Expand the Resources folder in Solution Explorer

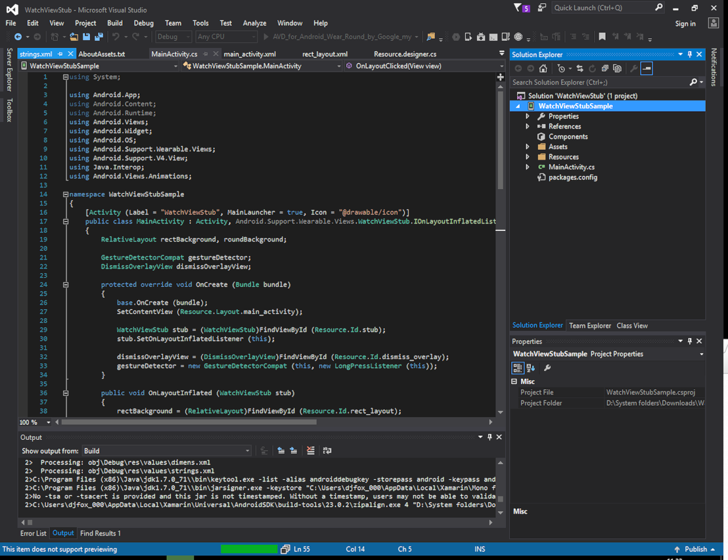pyautogui.click(x=528, y=157)
